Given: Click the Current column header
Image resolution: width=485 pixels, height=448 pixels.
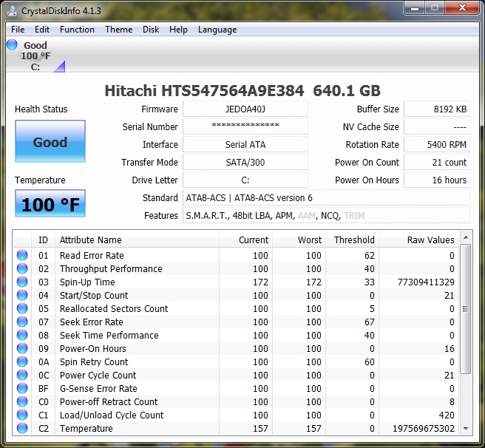Looking at the screenshot, I should [245, 240].
